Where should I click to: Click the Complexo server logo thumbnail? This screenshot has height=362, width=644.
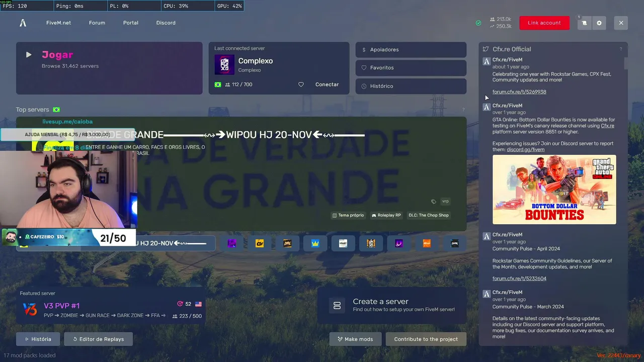(224, 65)
